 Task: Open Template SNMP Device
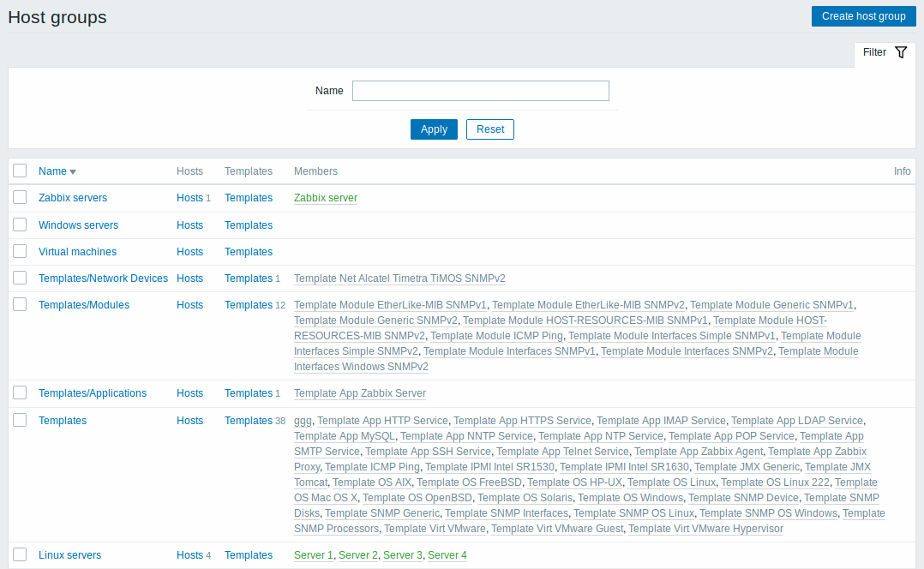pos(743,497)
